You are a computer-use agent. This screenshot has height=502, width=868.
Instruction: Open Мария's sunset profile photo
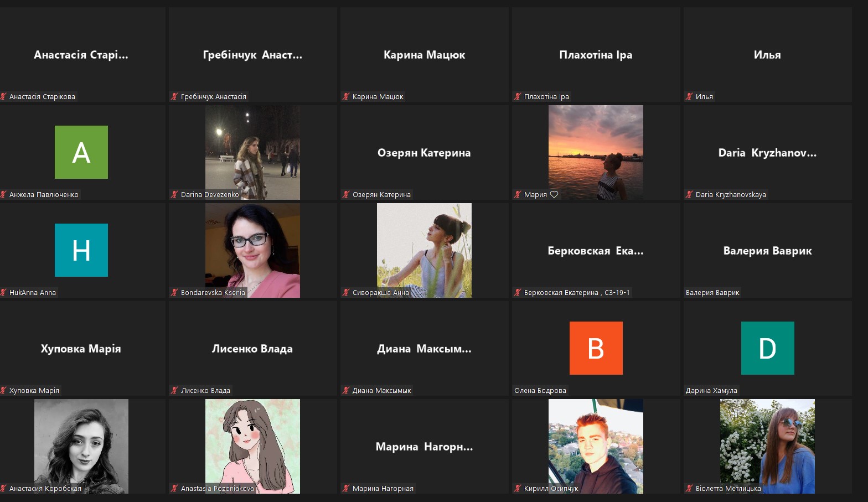pyautogui.click(x=596, y=152)
